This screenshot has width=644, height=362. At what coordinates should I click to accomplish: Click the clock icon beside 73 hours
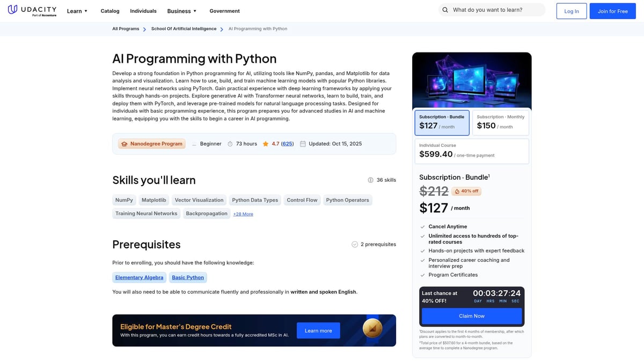click(230, 144)
